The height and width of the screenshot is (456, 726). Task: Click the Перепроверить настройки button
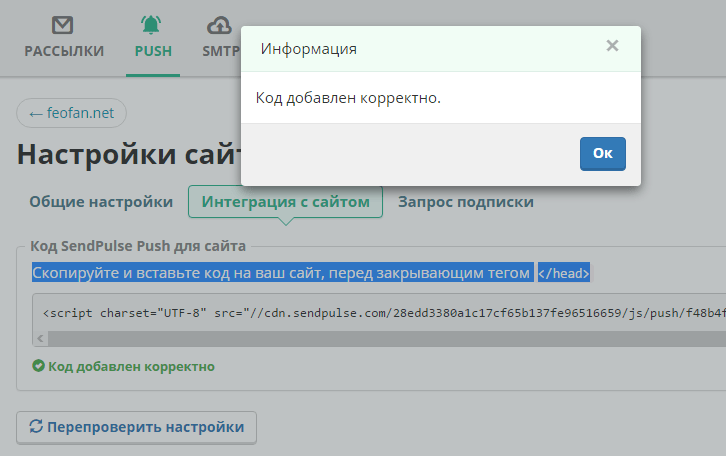click(x=137, y=427)
